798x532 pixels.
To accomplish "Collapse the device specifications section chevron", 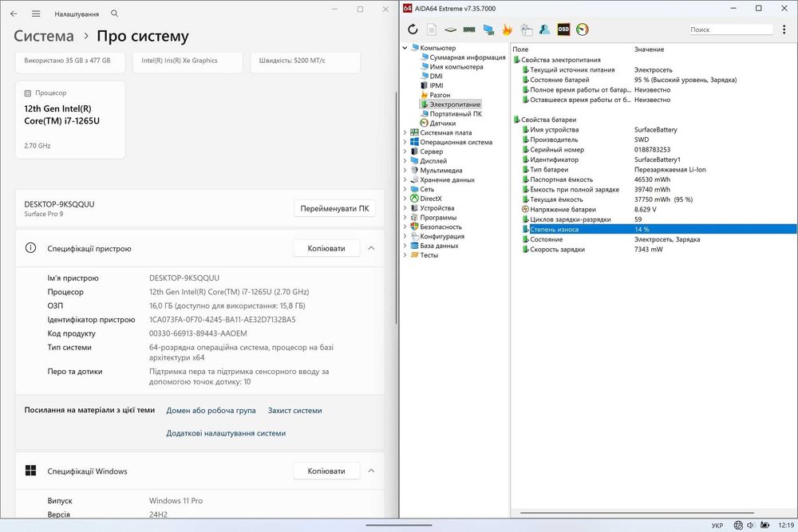I will (x=372, y=248).
